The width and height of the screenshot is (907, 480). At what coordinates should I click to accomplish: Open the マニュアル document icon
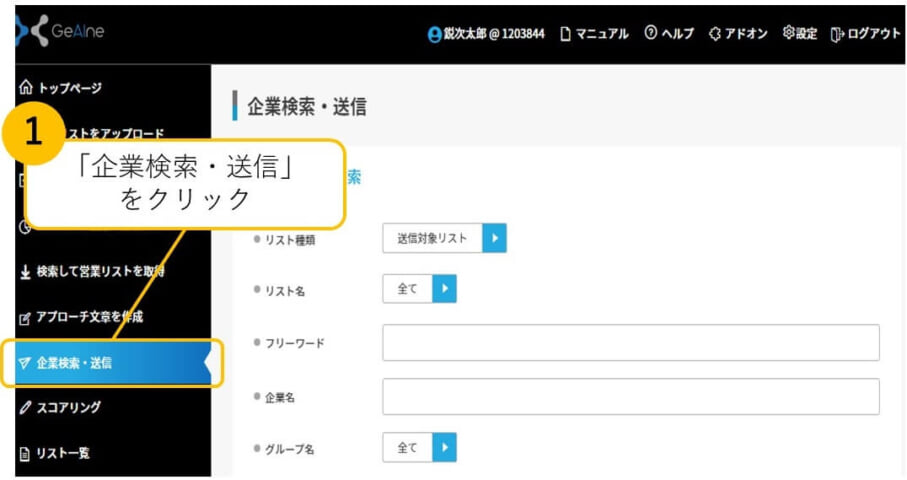click(x=566, y=34)
